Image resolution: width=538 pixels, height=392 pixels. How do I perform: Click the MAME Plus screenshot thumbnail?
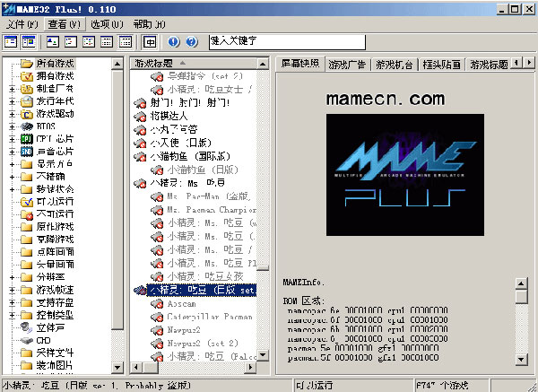tap(405, 175)
